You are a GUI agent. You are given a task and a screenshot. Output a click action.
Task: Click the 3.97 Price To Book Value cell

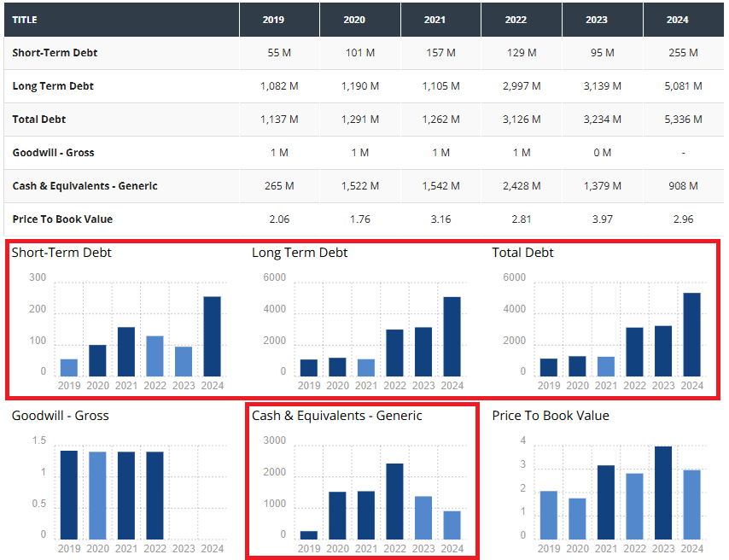point(603,219)
